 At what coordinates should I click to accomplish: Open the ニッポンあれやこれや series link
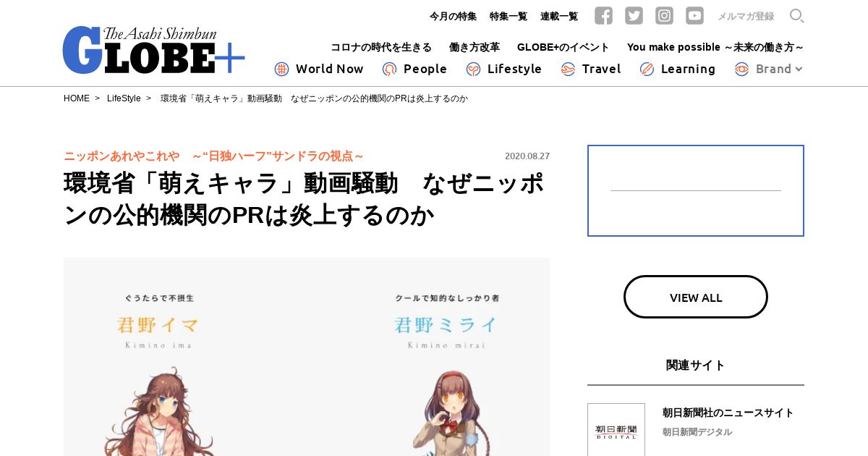(x=213, y=156)
